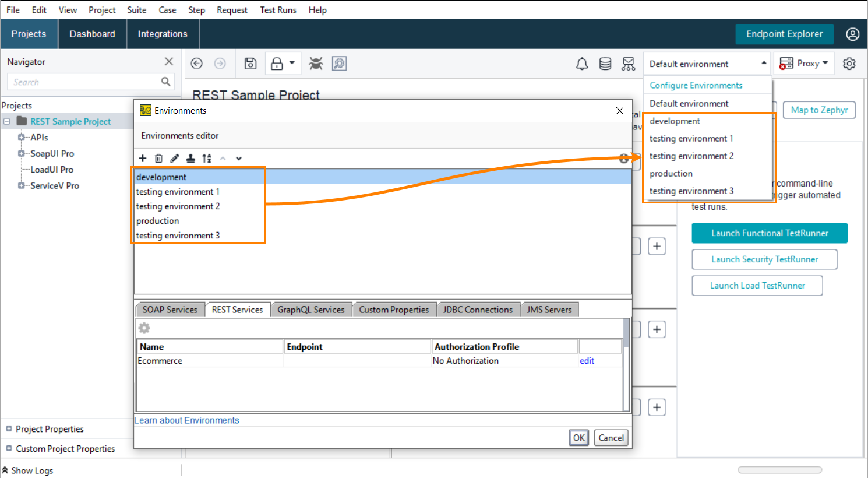This screenshot has width=868, height=478.
Task: Select testing environment 2 in the list
Action: [178, 206]
